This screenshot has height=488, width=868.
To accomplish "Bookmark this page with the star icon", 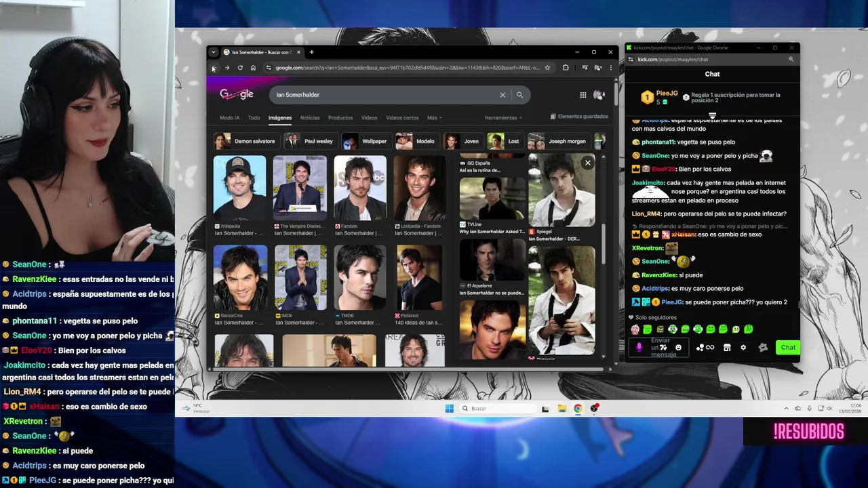I will (547, 68).
